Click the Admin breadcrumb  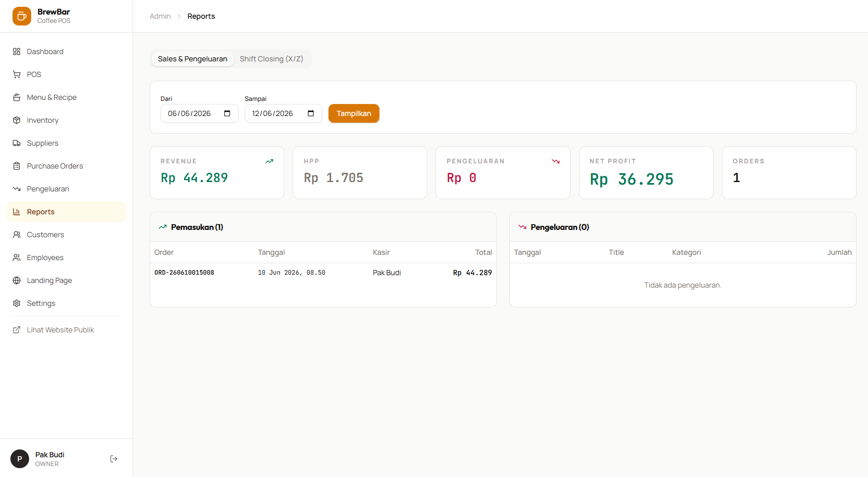coord(160,16)
